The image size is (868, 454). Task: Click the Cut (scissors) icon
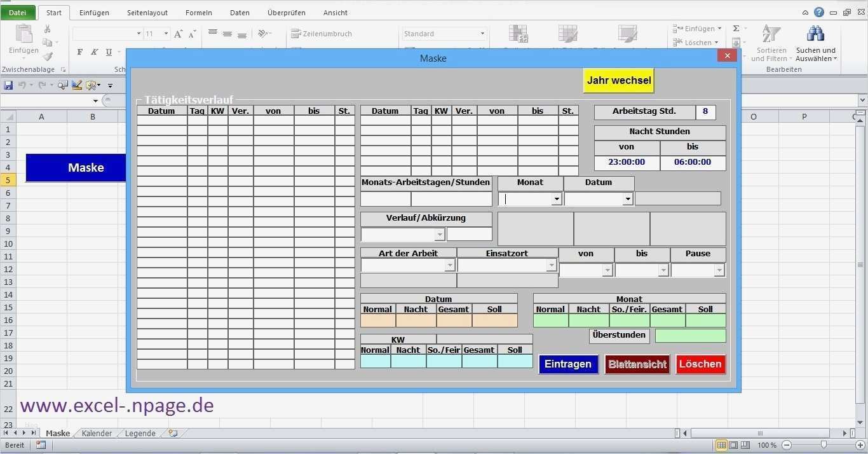point(47,29)
